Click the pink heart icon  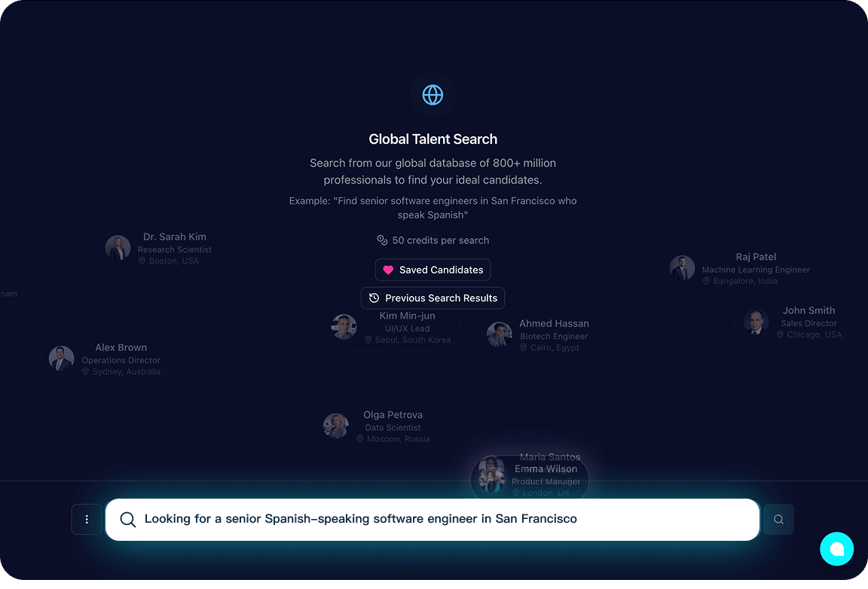click(388, 270)
